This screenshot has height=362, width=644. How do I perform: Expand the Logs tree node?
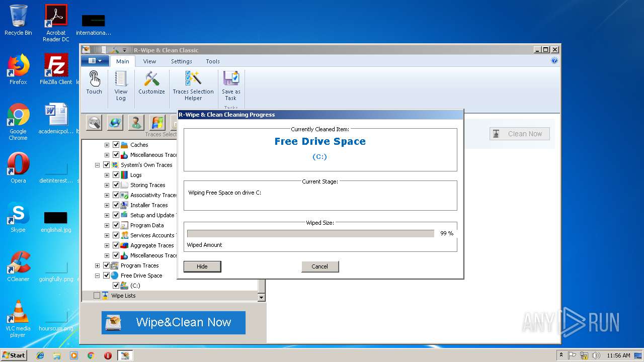pos(107,175)
